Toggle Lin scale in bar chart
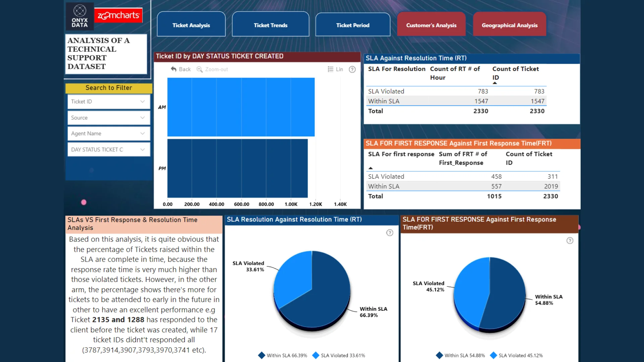The image size is (644, 362). [335, 69]
